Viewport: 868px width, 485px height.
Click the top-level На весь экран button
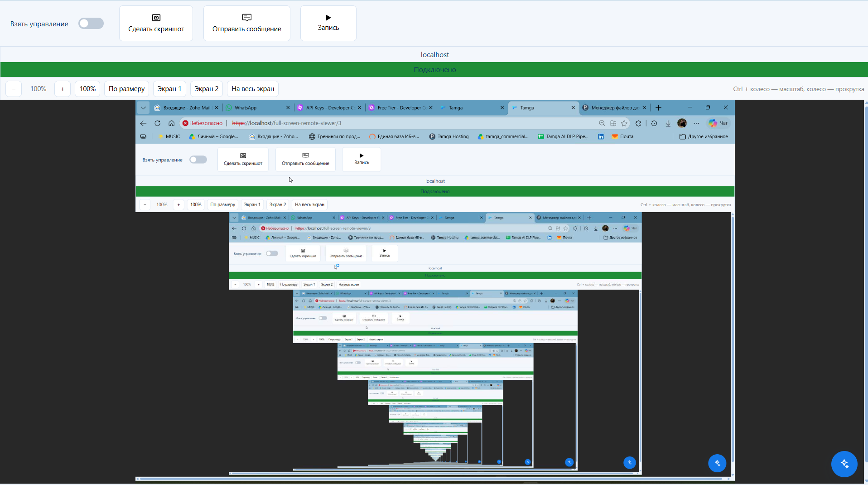click(253, 89)
